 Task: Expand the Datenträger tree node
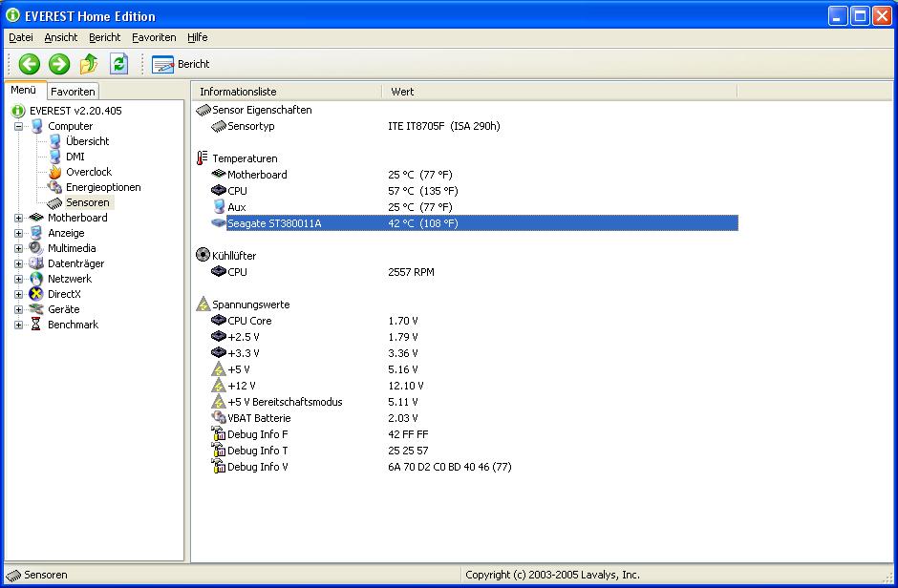pos(18,263)
